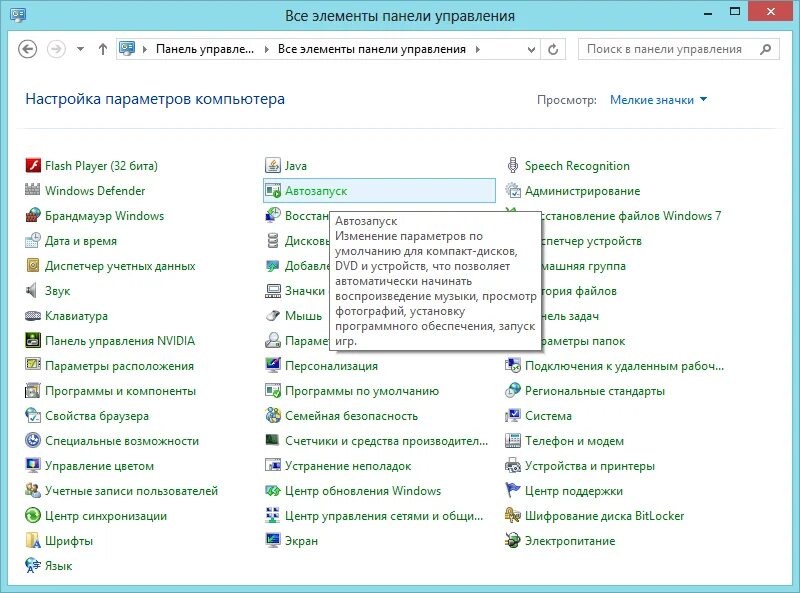Click the Панель управления NVIDIA icon
Viewport: 800px width, 593px height.
(x=33, y=340)
